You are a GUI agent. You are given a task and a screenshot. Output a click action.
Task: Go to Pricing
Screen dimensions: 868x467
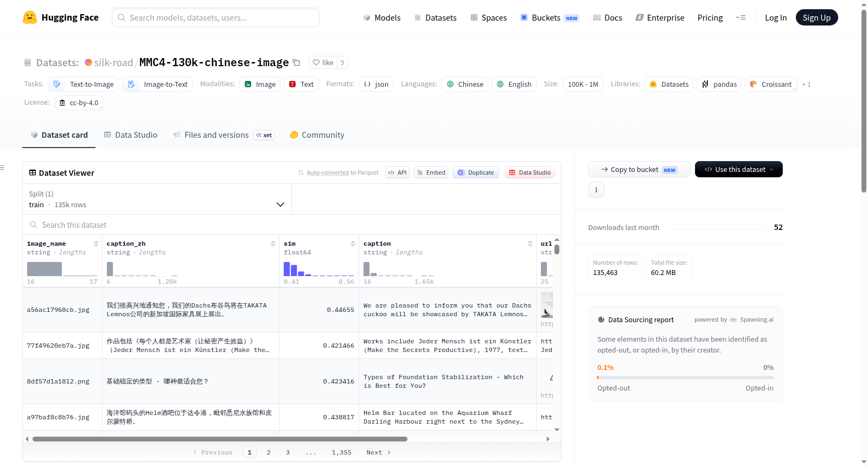pyautogui.click(x=710, y=17)
